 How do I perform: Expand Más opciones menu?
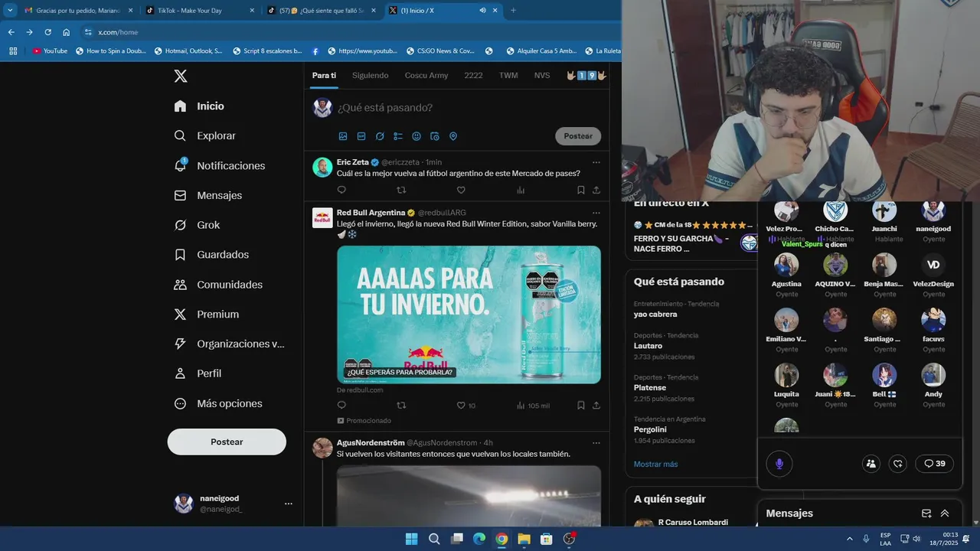point(218,403)
